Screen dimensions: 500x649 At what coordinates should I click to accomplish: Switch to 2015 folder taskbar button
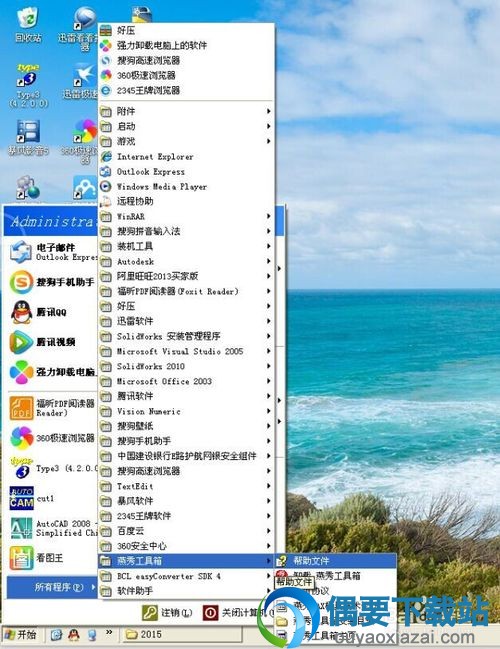181,635
